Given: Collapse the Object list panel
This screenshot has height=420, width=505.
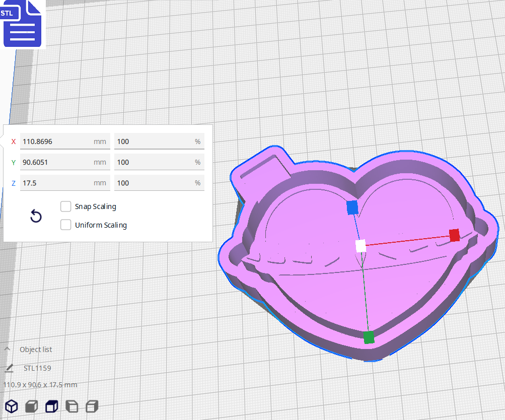Looking at the screenshot, I should pyautogui.click(x=7, y=349).
